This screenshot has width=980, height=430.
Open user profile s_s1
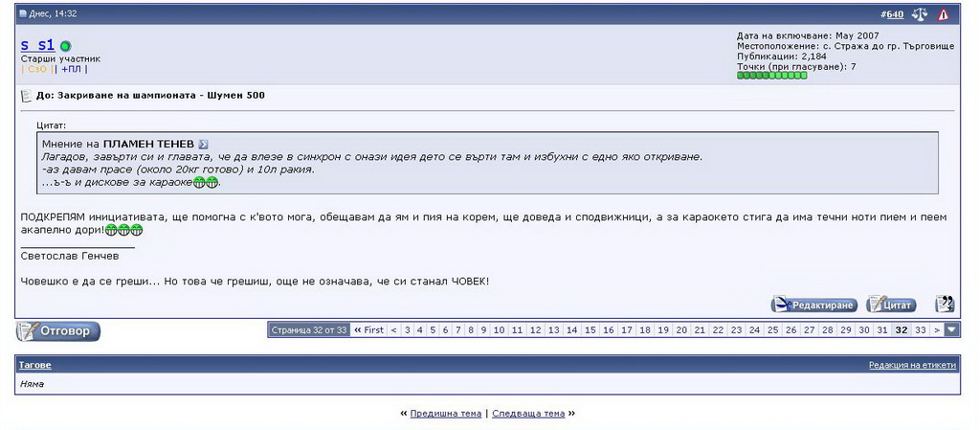point(38,45)
